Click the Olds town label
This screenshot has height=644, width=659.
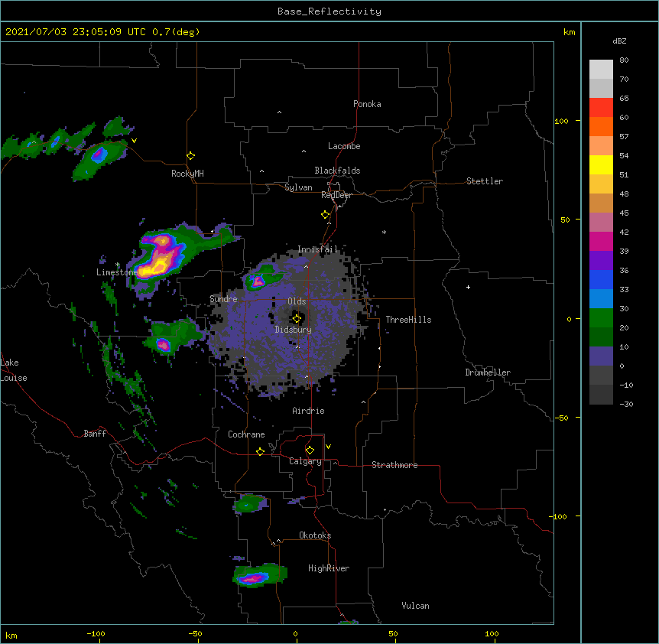[297, 301]
